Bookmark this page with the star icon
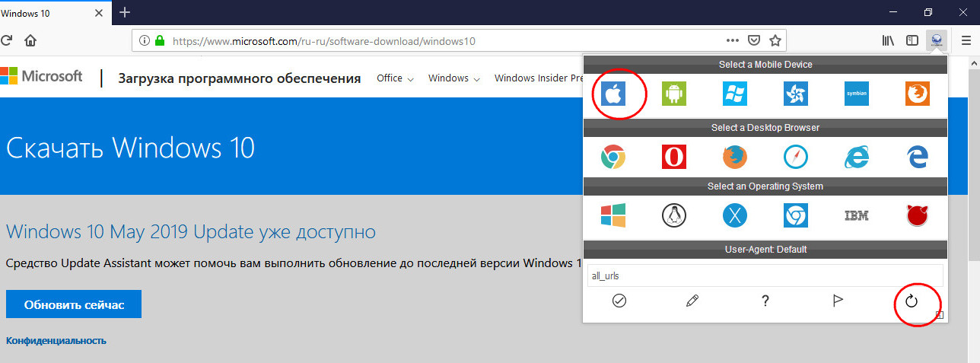The image size is (980, 363). click(775, 40)
